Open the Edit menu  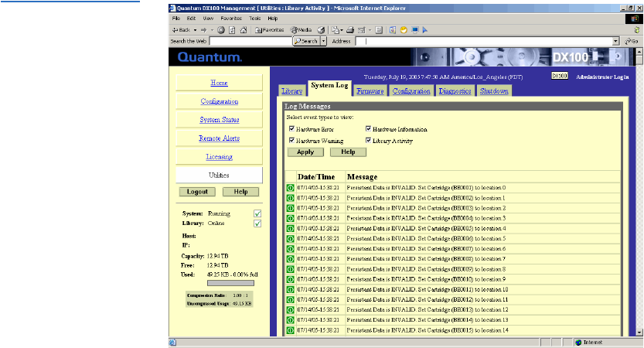(191, 18)
